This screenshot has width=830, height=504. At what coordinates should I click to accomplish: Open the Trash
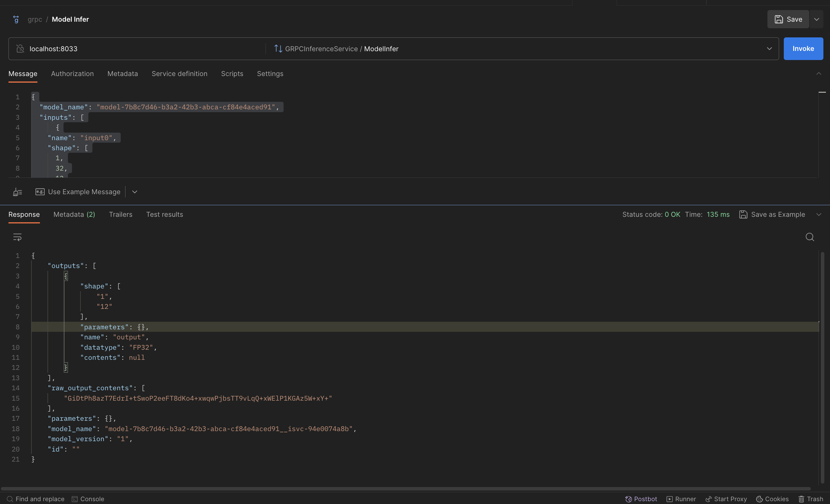[811, 499]
